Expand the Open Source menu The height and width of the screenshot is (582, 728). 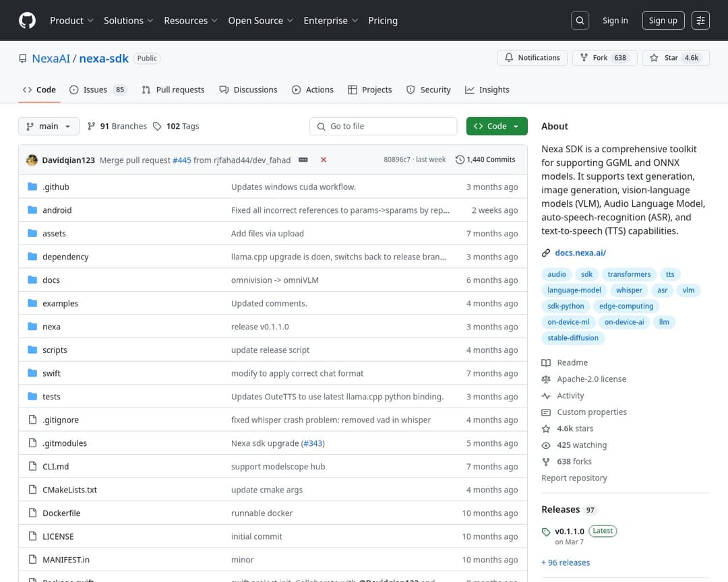tap(260, 20)
